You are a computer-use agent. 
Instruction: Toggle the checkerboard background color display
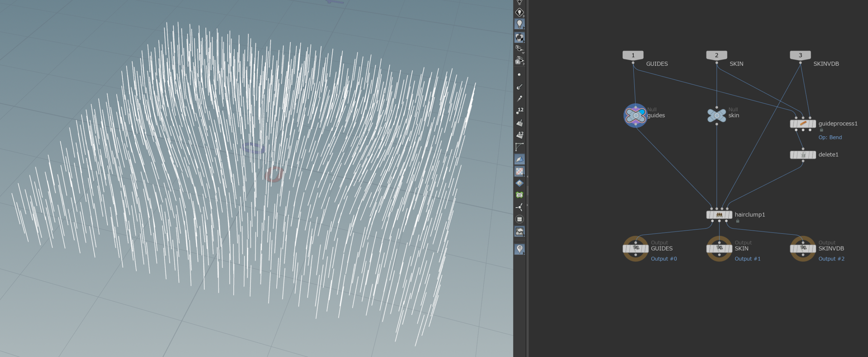coord(519,171)
